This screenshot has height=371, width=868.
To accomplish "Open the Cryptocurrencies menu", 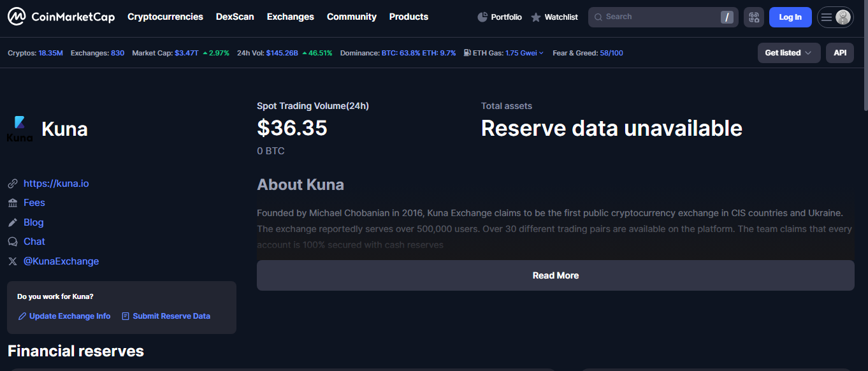I will [165, 17].
